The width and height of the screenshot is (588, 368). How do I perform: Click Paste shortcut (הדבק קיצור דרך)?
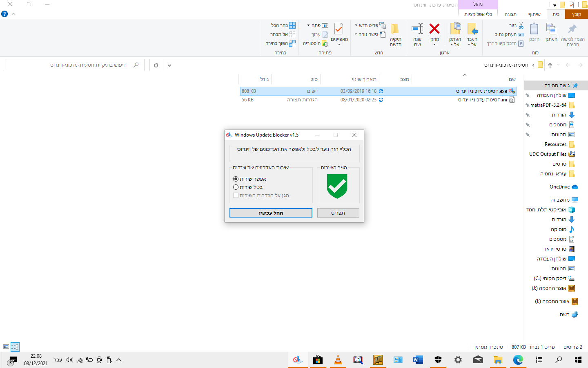[x=505, y=43]
